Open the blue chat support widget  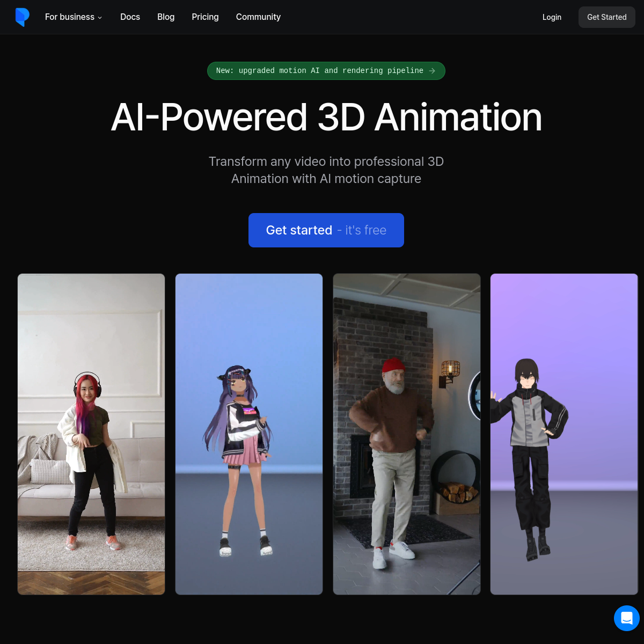[626, 618]
